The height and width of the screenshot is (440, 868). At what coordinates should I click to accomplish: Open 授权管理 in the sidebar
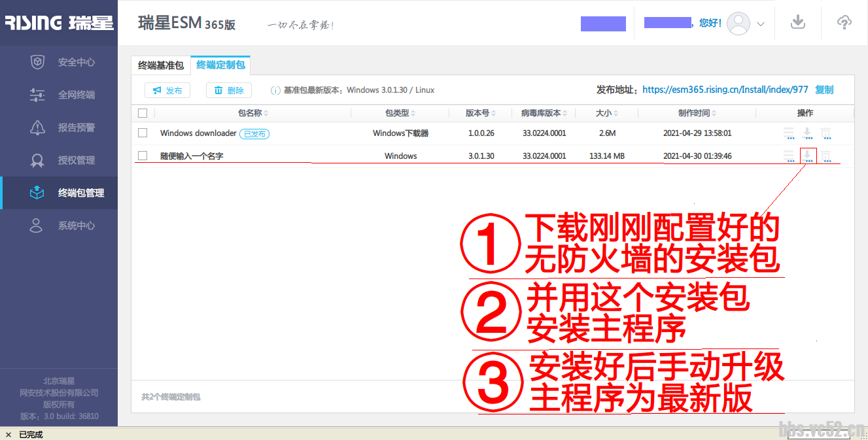pos(59,160)
